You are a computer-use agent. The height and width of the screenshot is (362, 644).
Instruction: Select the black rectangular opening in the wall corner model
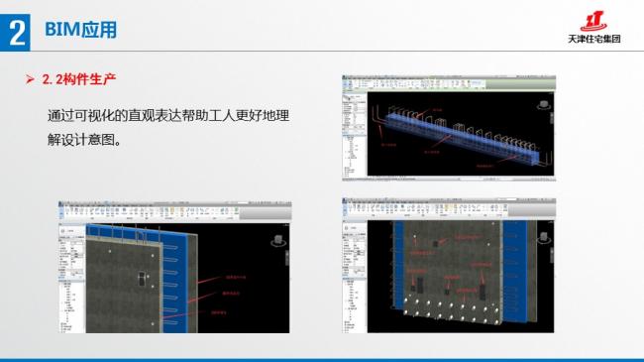pyautogui.click(x=142, y=279)
